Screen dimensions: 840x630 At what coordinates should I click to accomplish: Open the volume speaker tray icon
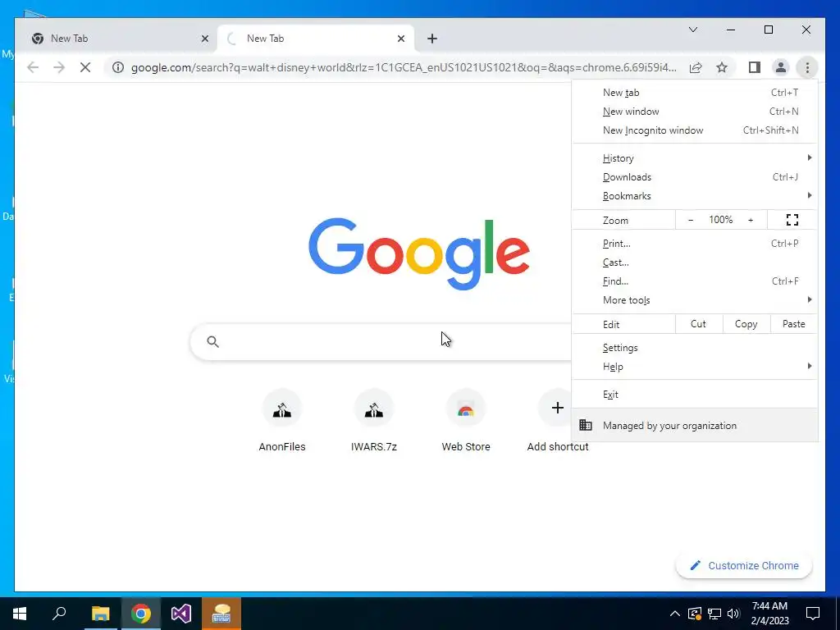coord(733,614)
